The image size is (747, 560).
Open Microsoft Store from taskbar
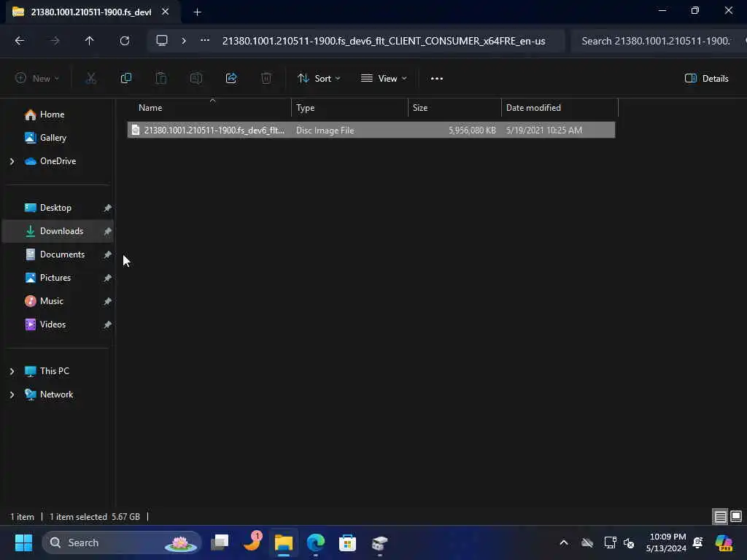coord(347,542)
